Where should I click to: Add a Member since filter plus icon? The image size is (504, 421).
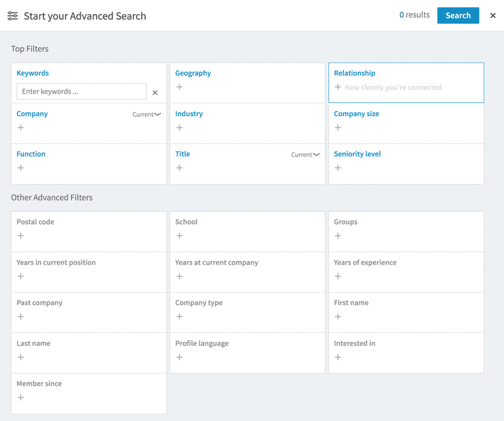(21, 397)
